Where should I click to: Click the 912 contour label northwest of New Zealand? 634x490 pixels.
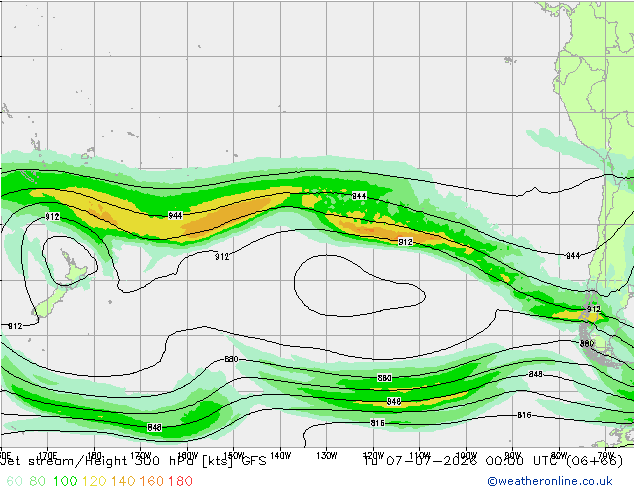(x=52, y=217)
